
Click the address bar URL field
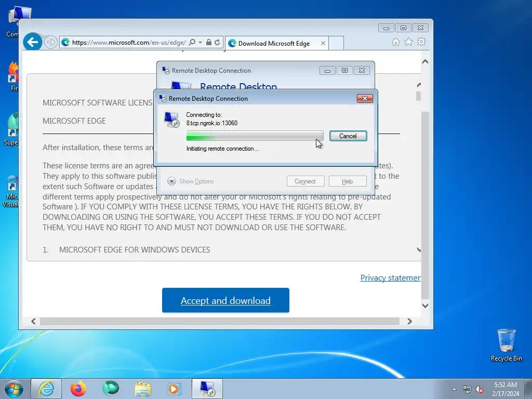(x=129, y=43)
